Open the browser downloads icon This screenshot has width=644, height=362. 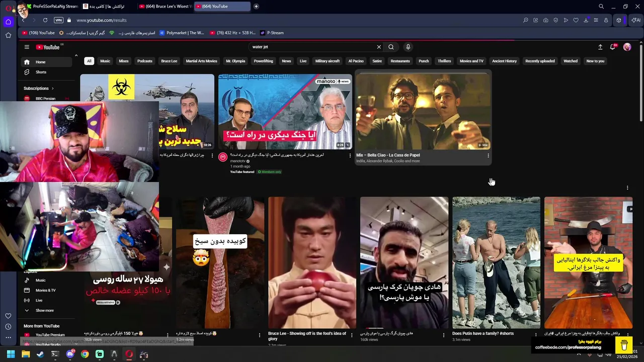(586, 20)
